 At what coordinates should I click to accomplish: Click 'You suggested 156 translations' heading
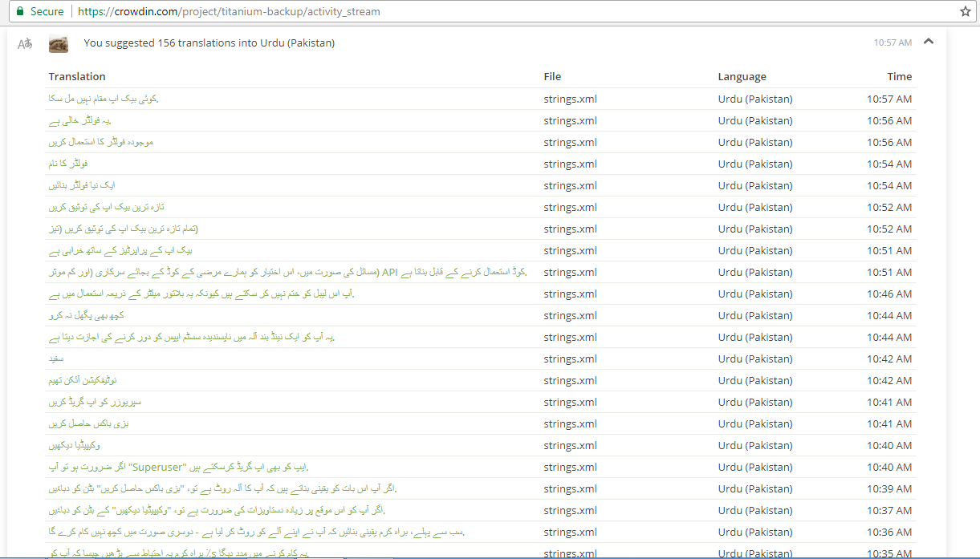[209, 43]
